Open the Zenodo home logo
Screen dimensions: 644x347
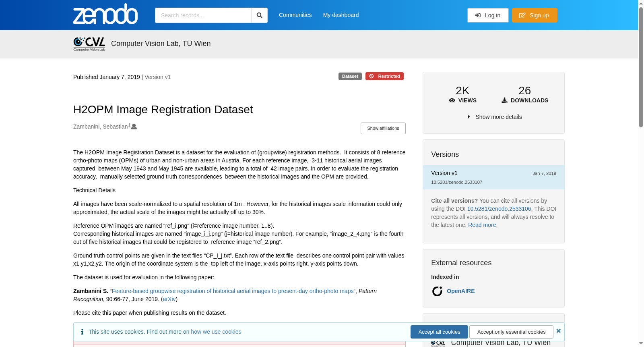[x=105, y=14]
